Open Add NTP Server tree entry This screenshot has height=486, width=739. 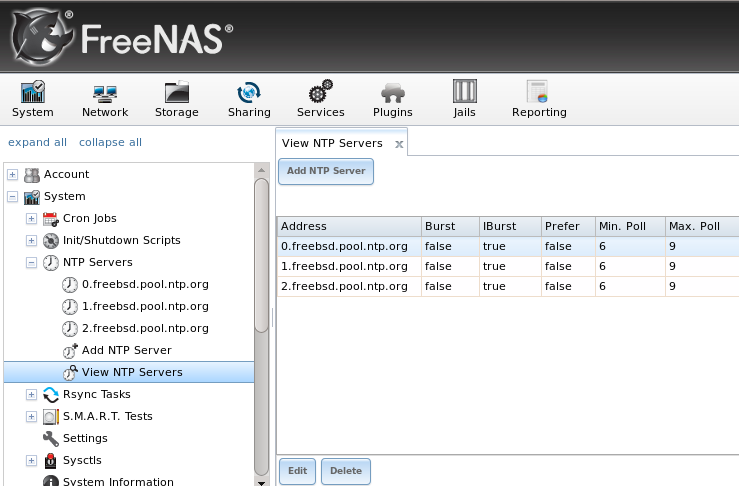(x=127, y=350)
